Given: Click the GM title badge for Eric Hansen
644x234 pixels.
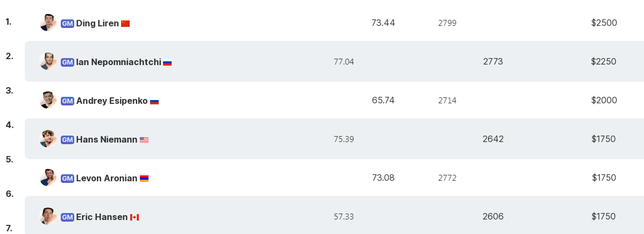Looking at the screenshot, I should pyautogui.click(x=67, y=217).
